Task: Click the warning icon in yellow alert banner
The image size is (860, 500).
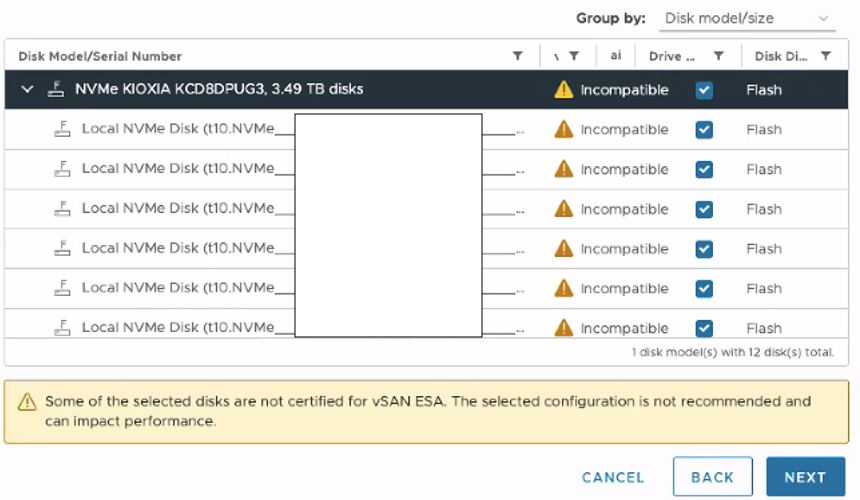Action: coord(26,402)
